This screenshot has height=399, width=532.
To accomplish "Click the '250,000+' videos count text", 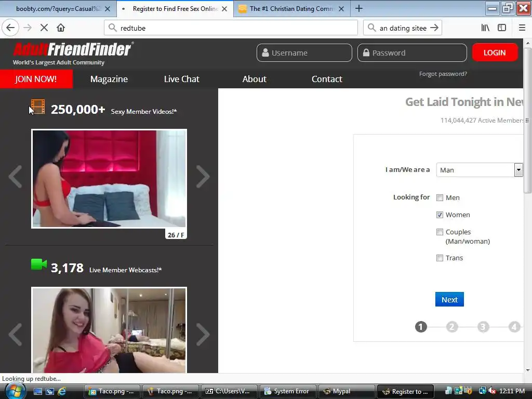I will click(x=78, y=110).
